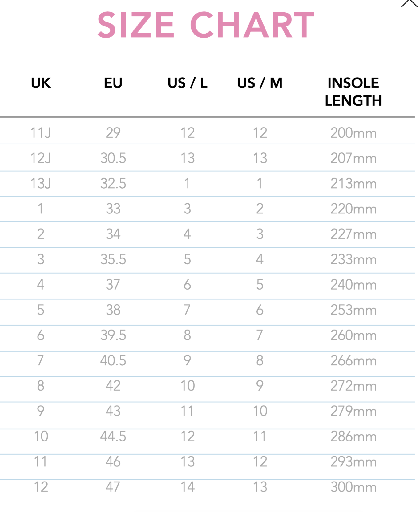Select the EU size 30.5 cell

pos(113,158)
